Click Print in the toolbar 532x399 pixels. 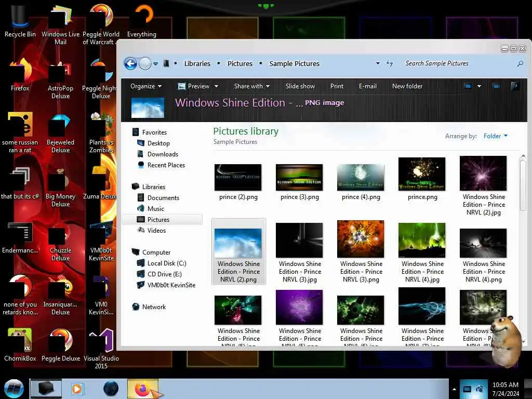(337, 86)
